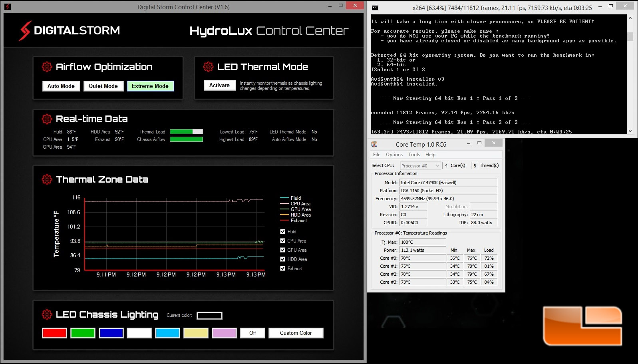638x364 pixels.
Task: Uncheck the HDD Area graph checkbox
Action: (x=283, y=259)
